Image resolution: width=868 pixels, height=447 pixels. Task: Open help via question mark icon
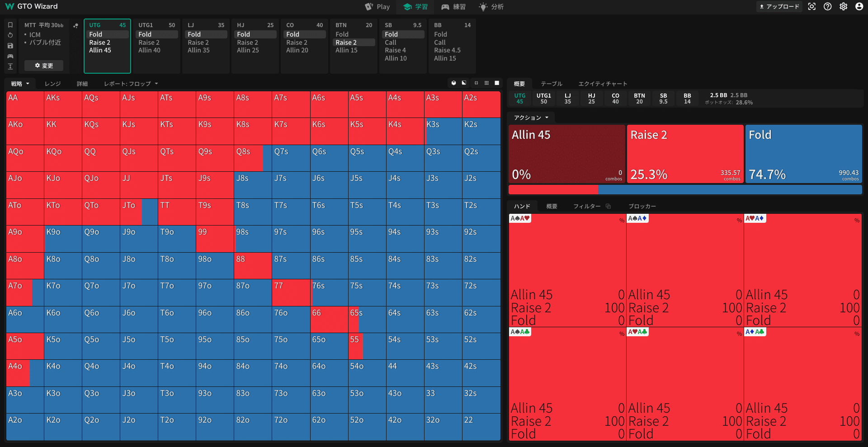tap(828, 7)
